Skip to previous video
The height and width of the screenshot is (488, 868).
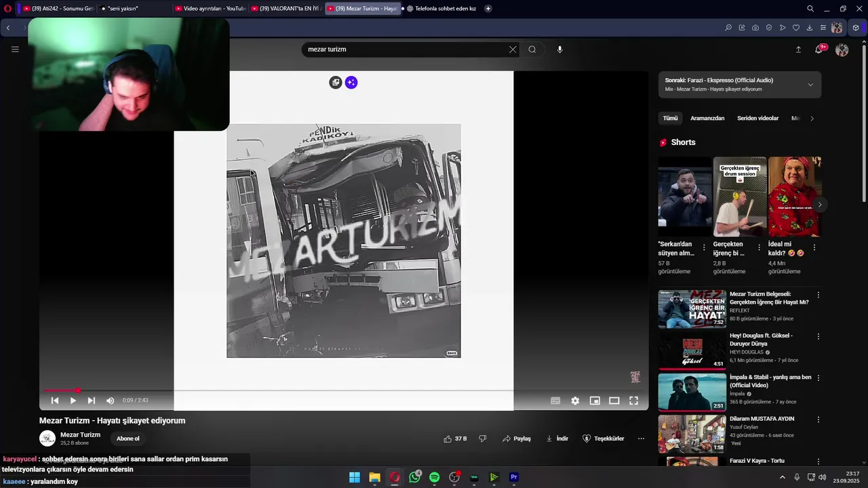[55, 401]
